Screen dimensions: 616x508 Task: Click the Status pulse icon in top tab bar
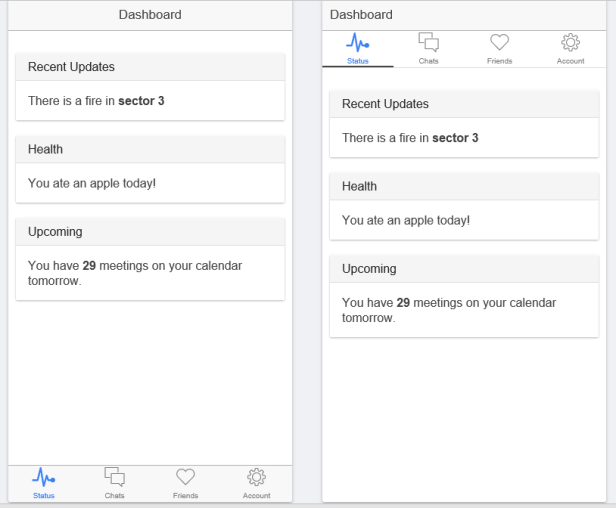[x=357, y=42]
